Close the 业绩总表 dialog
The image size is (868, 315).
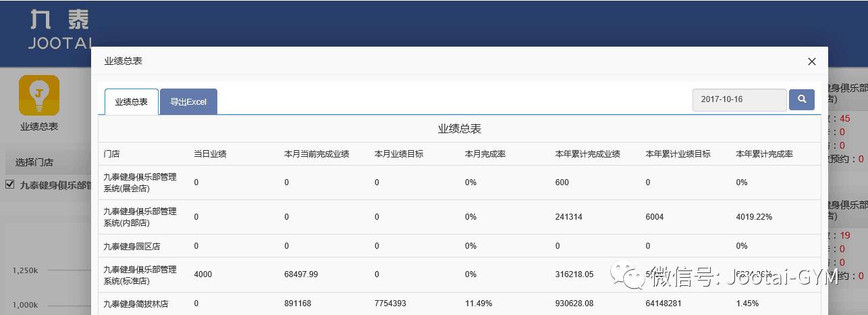pyautogui.click(x=812, y=62)
